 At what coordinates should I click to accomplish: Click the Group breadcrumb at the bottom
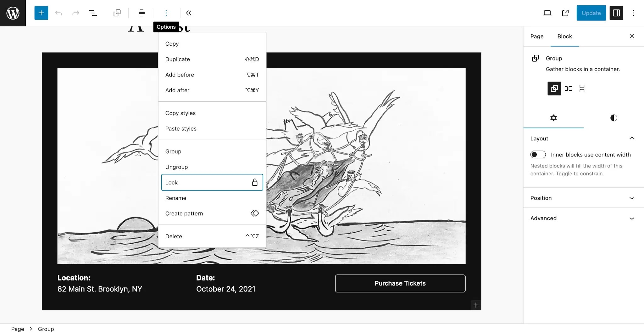point(46,329)
